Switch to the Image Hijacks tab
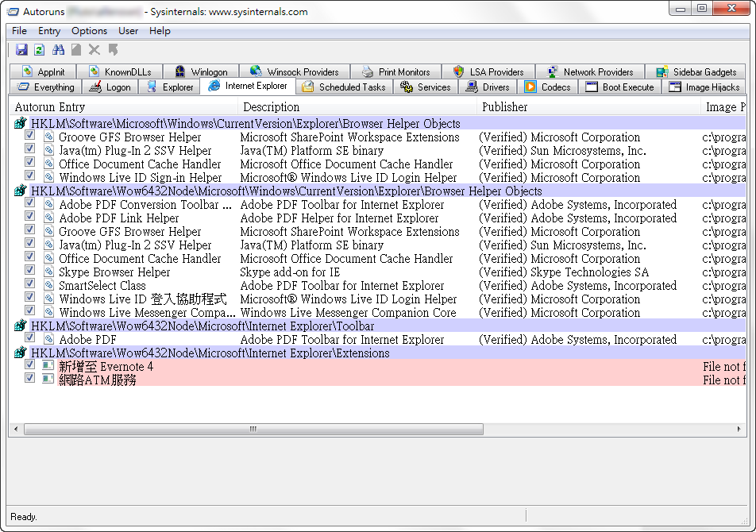 pos(704,87)
